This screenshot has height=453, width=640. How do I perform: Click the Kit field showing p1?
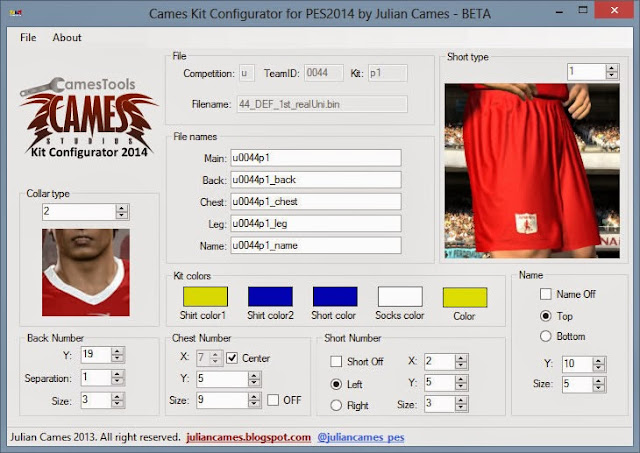pyautogui.click(x=388, y=73)
